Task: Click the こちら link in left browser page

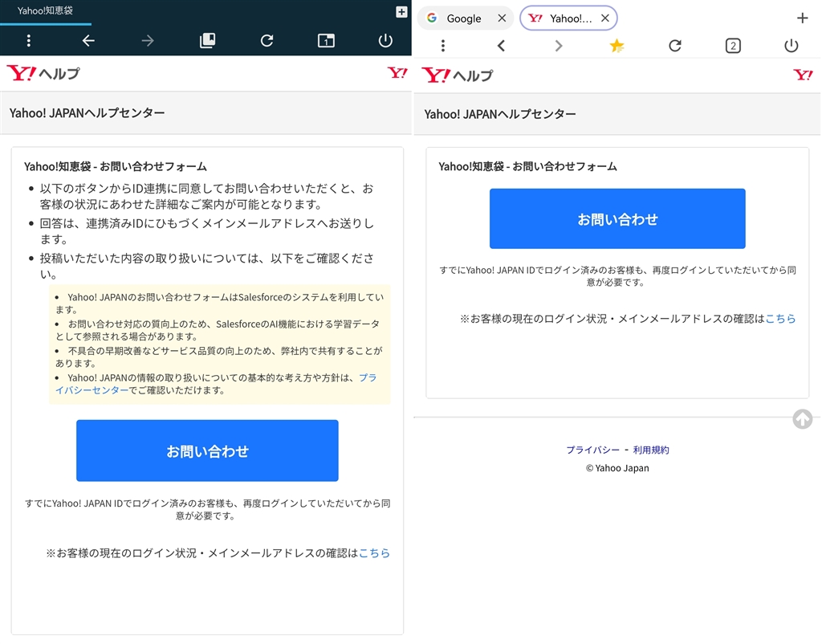Action: 374,552
